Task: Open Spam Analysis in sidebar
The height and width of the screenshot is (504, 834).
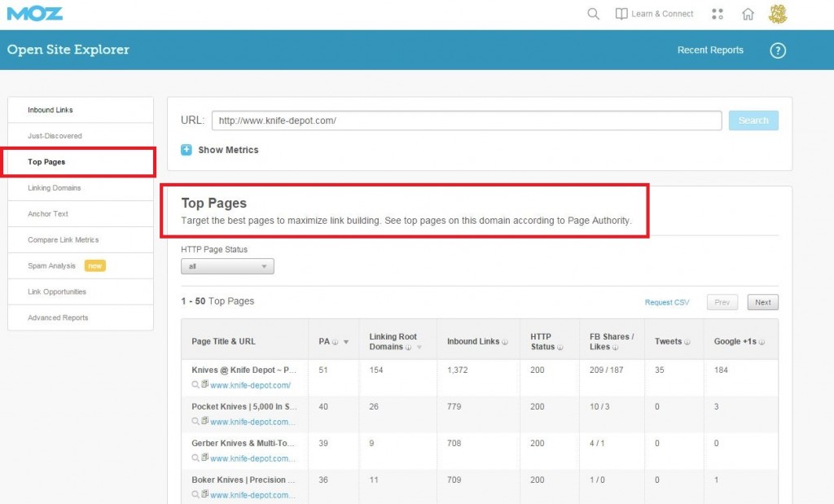Action: tap(51, 266)
